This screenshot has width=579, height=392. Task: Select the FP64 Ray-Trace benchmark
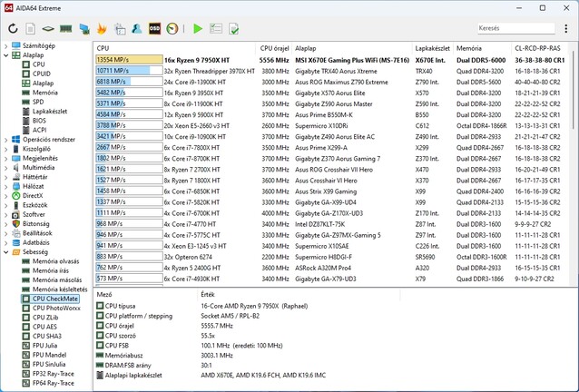coord(54,383)
